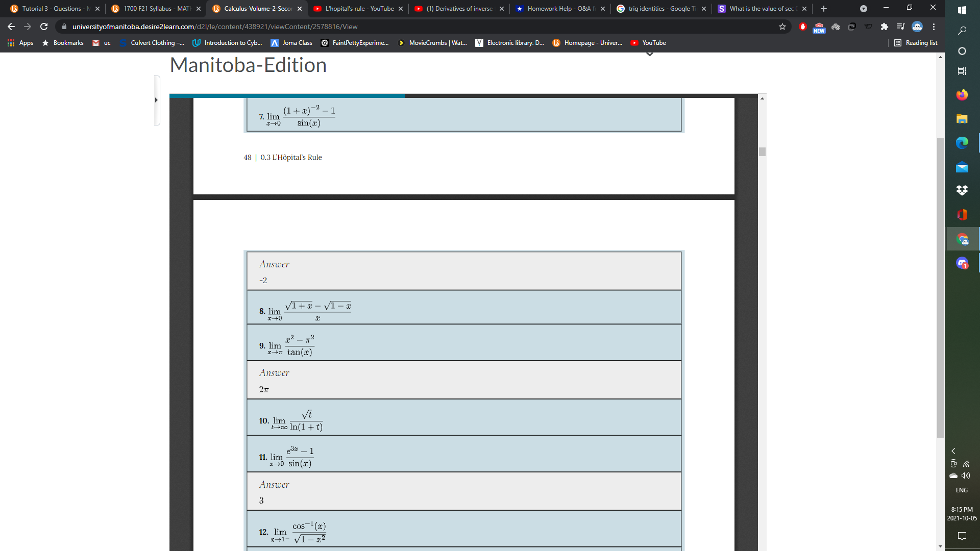Screen dimensions: 980x551
Task: Open the Mail app in the taskbar
Action: tap(962, 167)
